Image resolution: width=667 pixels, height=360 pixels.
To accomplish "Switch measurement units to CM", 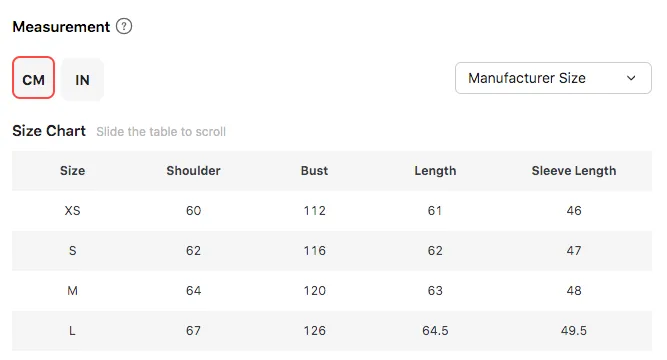I will click(x=34, y=78).
